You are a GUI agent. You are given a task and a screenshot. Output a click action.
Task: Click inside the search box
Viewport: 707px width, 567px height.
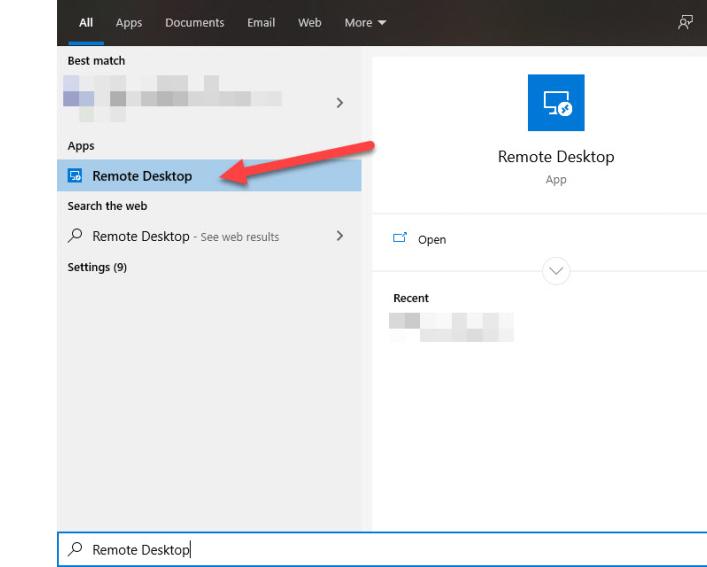pyautogui.click(x=382, y=549)
